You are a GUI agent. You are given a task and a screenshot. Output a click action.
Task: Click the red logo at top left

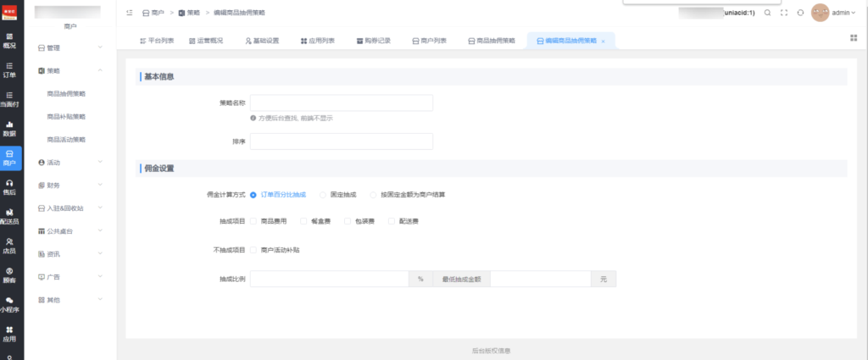pyautogui.click(x=9, y=12)
